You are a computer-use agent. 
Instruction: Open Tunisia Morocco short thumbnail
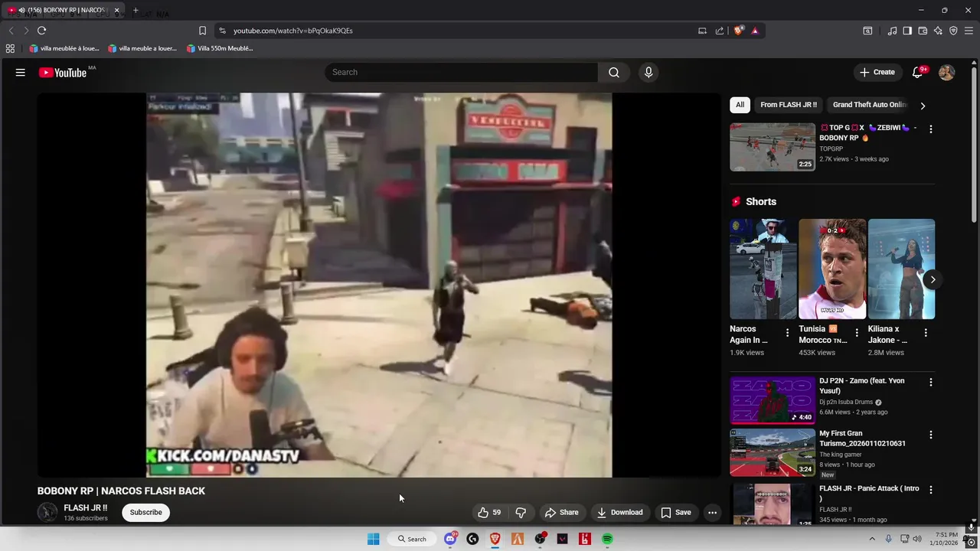[x=832, y=269]
